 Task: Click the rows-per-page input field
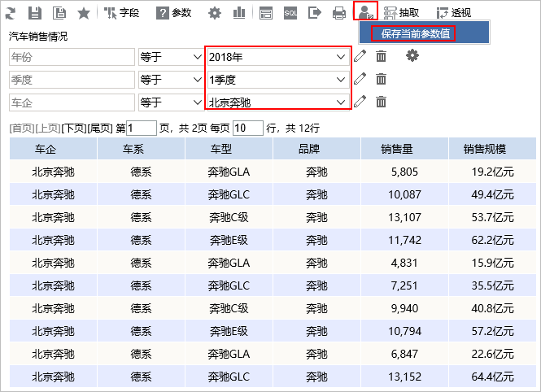pos(248,128)
